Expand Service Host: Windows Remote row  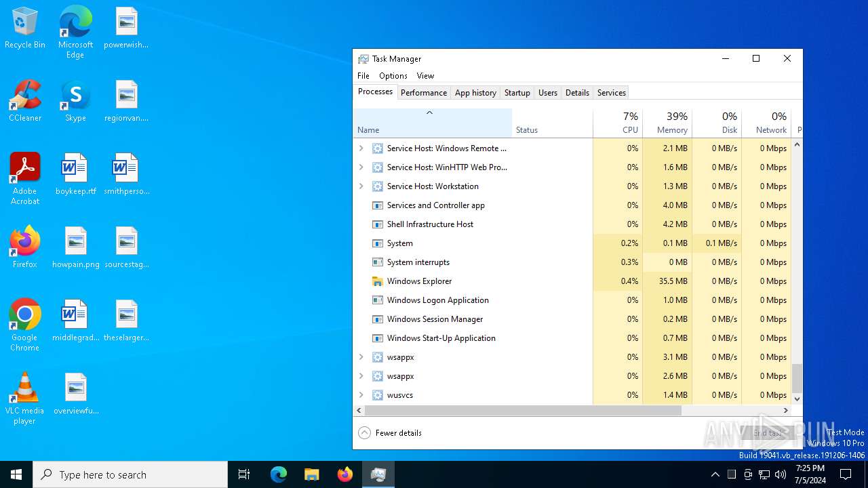(361, 148)
